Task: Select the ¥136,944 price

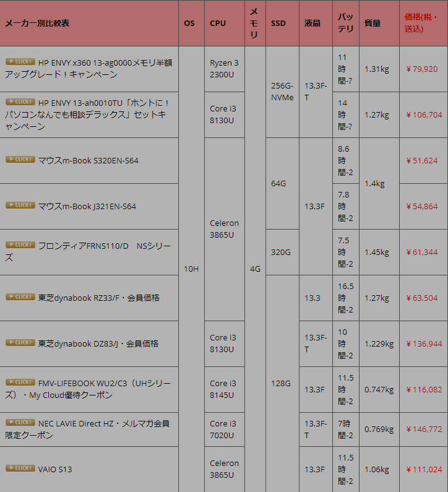Action: click(x=424, y=343)
